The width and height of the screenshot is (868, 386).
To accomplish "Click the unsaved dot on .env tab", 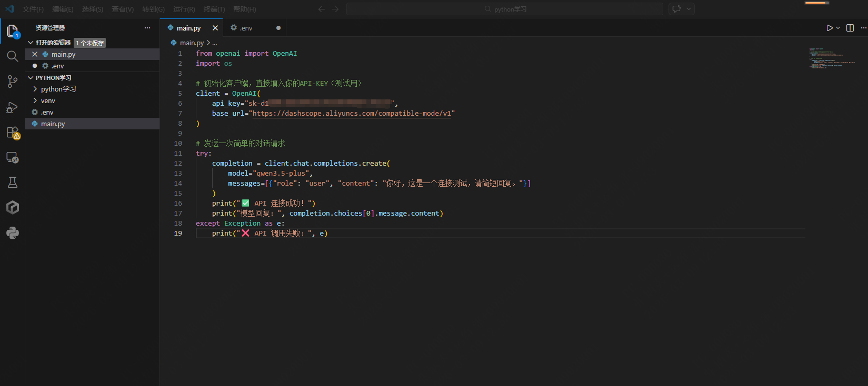I will tap(278, 28).
